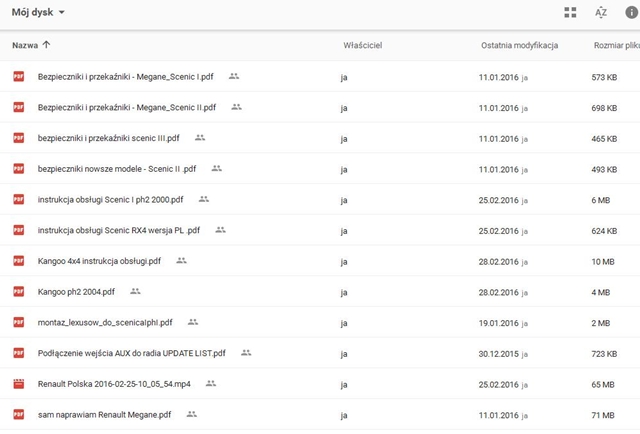Click shared icon next to Kangoo 4x4 instrukcja
The image size is (640, 434).
[181, 260]
